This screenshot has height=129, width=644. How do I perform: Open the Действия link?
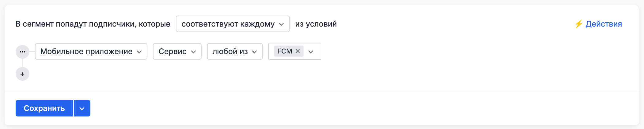[604, 24]
